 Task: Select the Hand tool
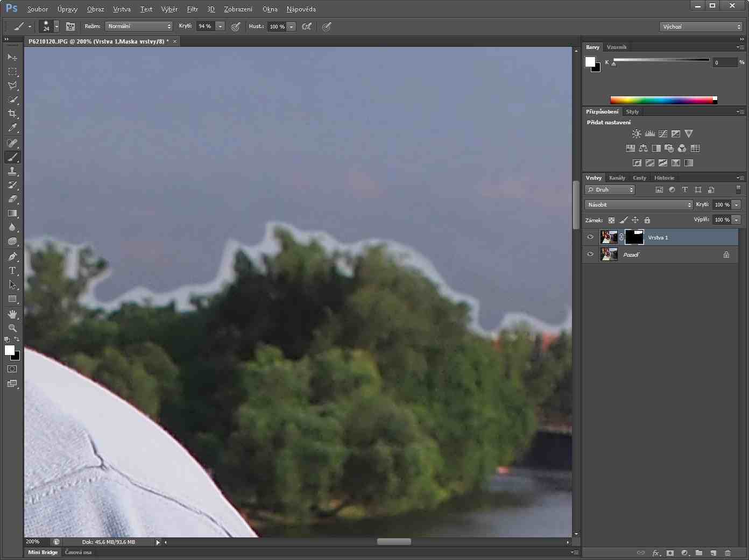tap(12, 314)
